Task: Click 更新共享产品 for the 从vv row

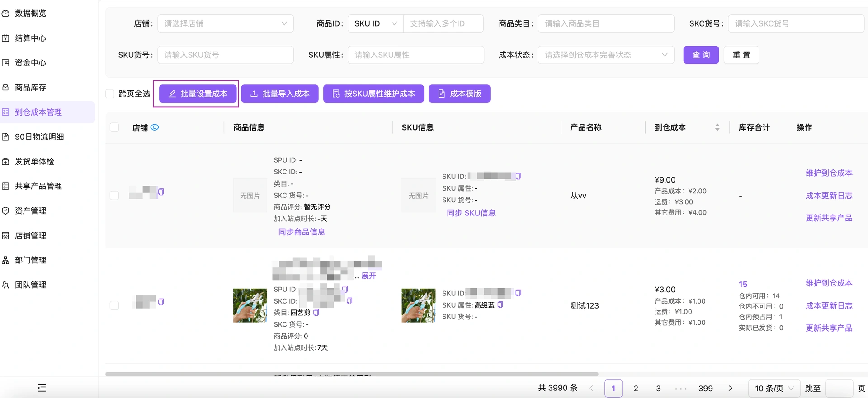Action: pos(829,218)
